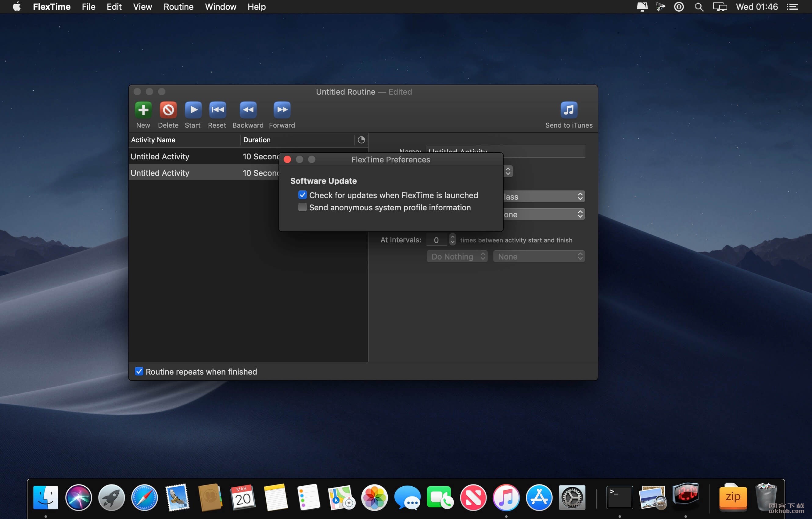Open the Do Nothing dropdown
Viewport: 812px width, 519px height.
(x=457, y=256)
